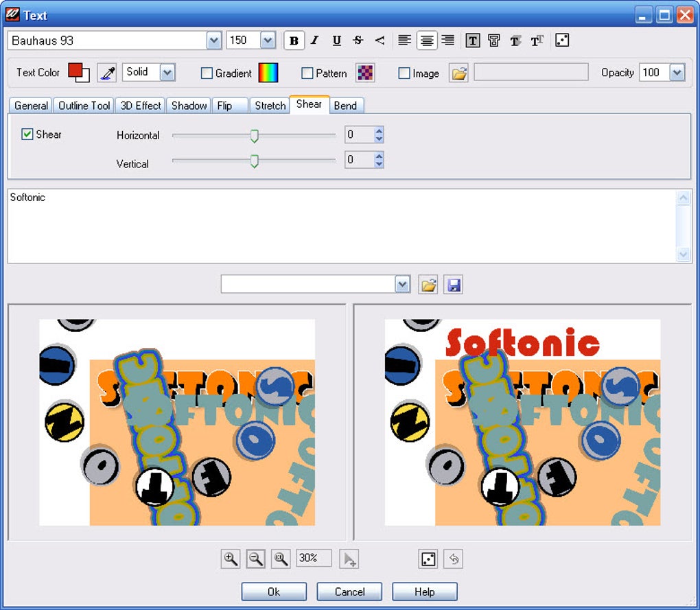Open Help for the Text dialog
This screenshot has width=700, height=610.
pos(425,591)
